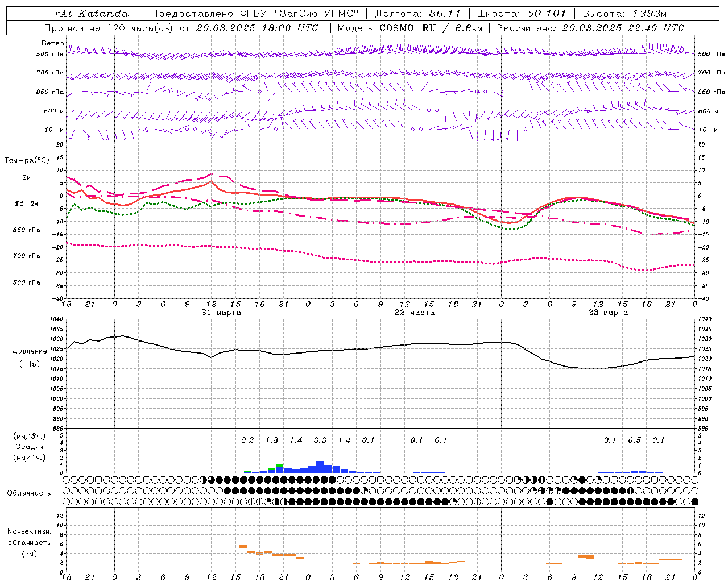Click the Конвективн. convective cloud label

pyautogui.click(x=29, y=531)
